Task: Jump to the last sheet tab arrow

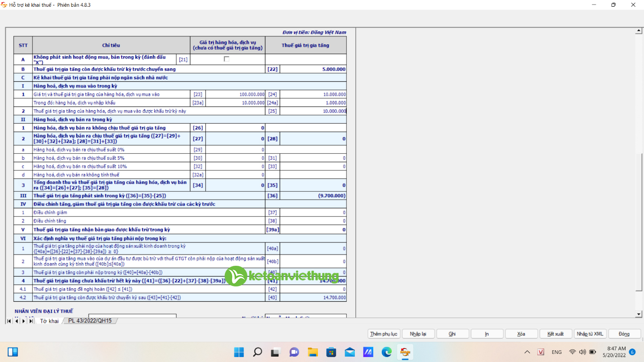Action: pos(31,321)
